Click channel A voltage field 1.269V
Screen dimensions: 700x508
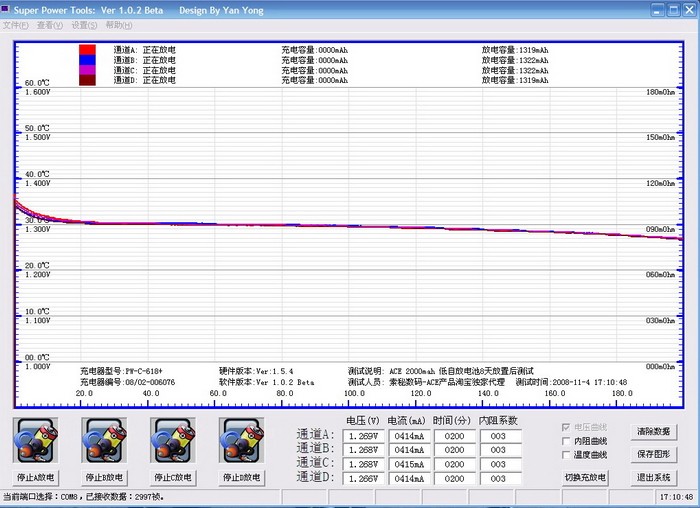[x=363, y=436]
